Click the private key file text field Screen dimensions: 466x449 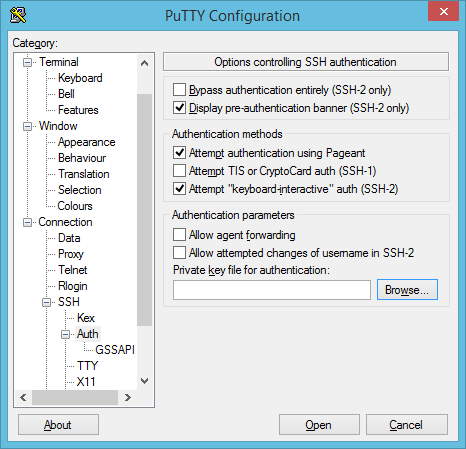272,290
